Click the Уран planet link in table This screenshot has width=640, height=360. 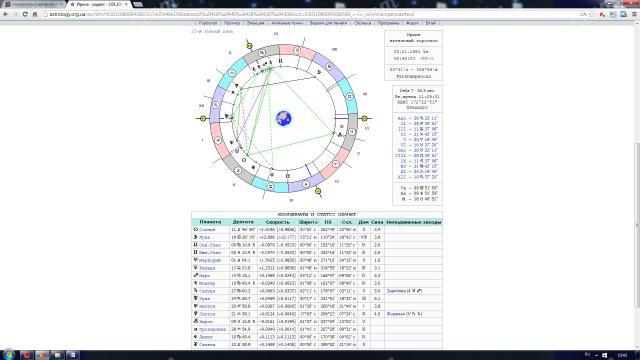pos(204,299)
